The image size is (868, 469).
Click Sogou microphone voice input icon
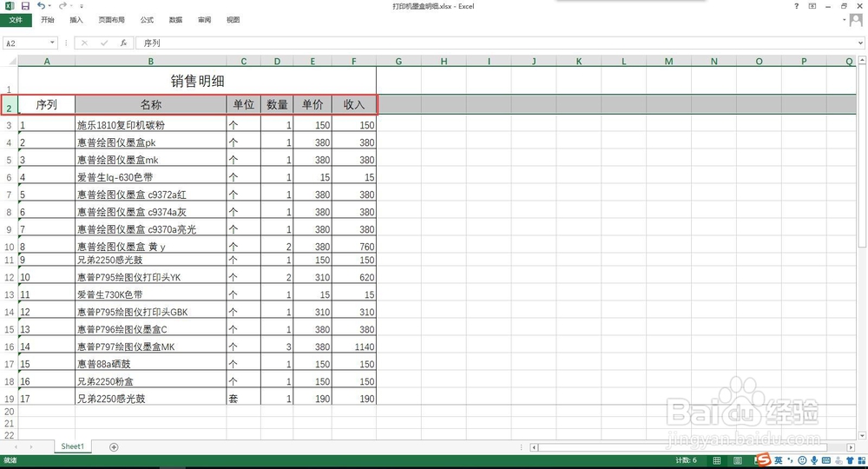pos(814,460)
